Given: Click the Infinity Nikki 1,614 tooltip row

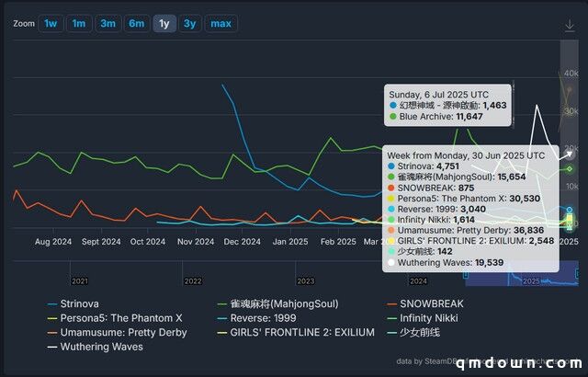Looking at the screenshot, I should (x=431, y=220).
